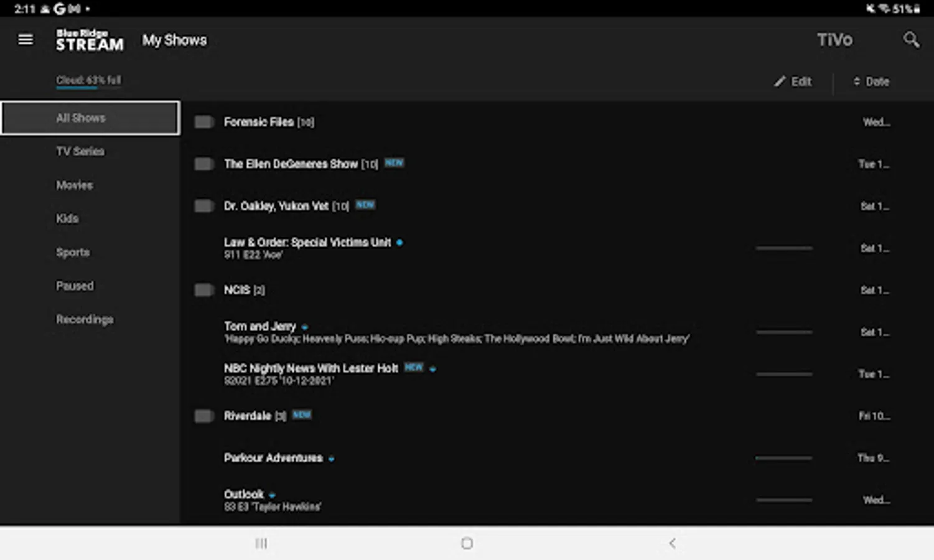Tap the Android recent apps button
Screen dimensions: 934x560
click(x=261, y=543)
